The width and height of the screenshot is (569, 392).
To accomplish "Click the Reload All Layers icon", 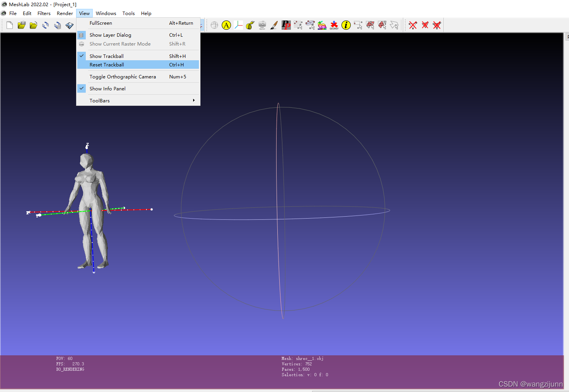I will (58, 25).
